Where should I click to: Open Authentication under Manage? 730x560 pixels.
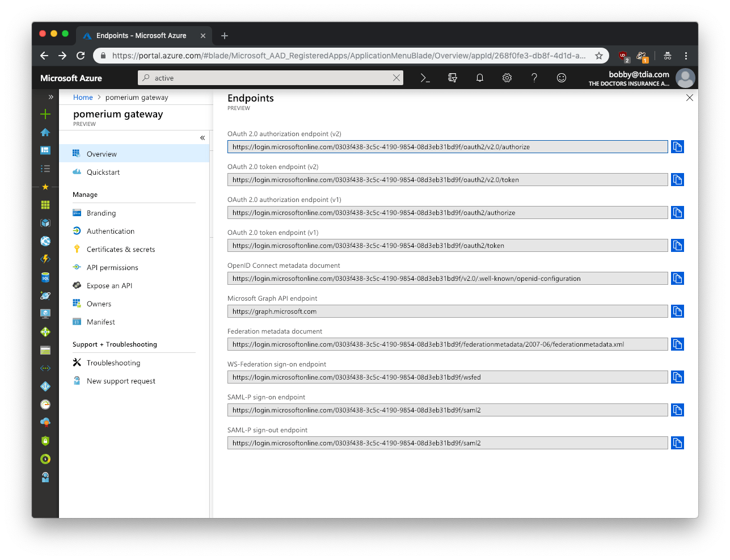point(134,231)
